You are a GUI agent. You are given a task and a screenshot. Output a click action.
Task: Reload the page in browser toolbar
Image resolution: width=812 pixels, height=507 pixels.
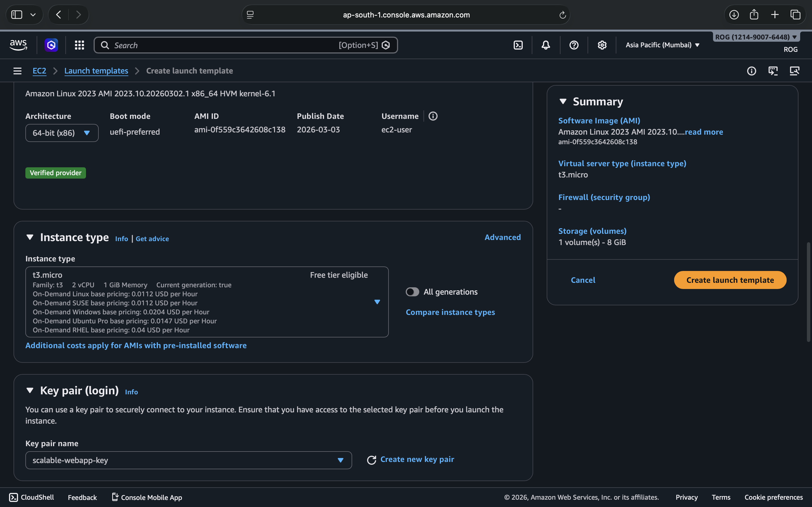pos(562,15)
